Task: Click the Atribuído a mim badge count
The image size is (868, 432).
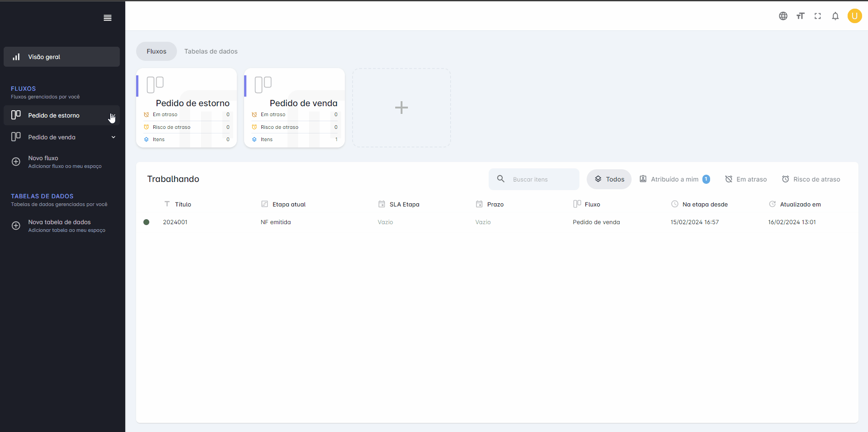Action: click(706, 179)
